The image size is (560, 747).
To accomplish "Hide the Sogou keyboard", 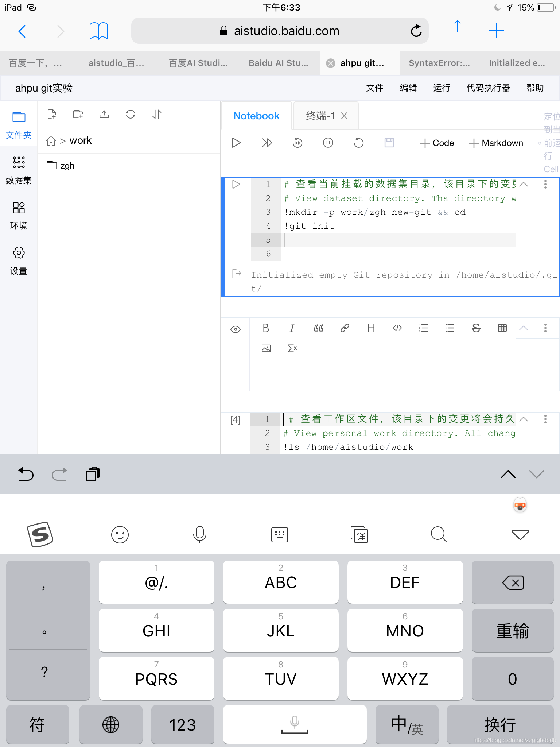I will (520, 535).
